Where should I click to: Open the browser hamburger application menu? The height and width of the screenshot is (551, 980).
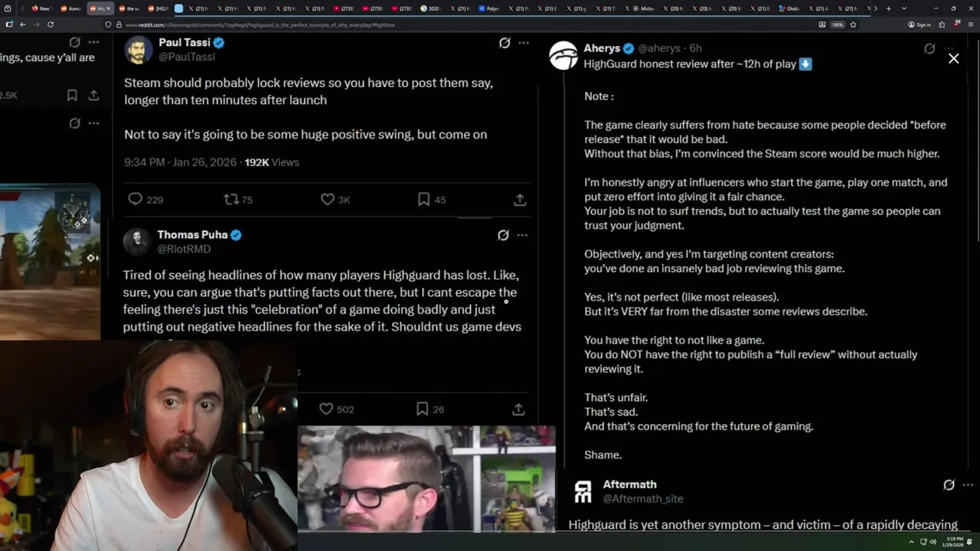(x=971, y=24)
